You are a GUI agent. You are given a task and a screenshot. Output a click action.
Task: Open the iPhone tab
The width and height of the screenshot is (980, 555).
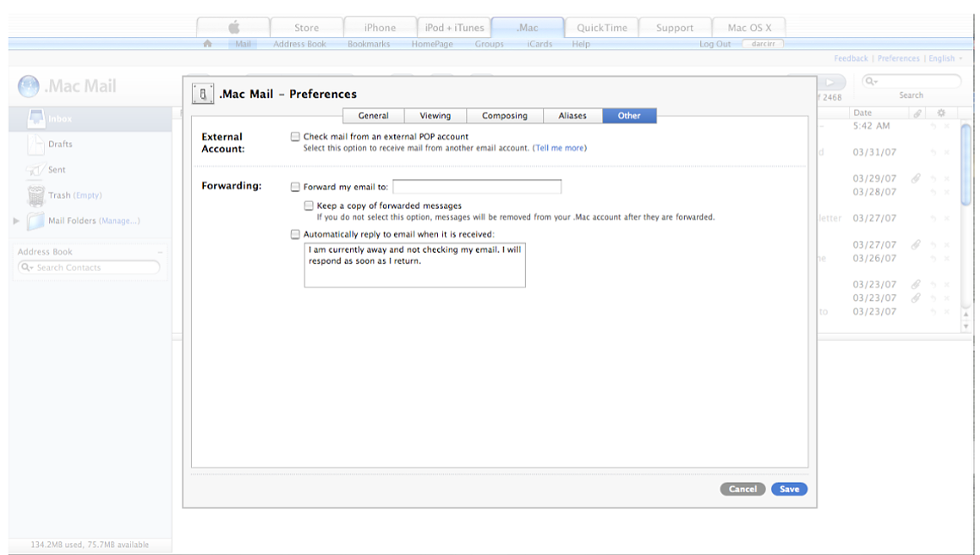tap(380, 28)
